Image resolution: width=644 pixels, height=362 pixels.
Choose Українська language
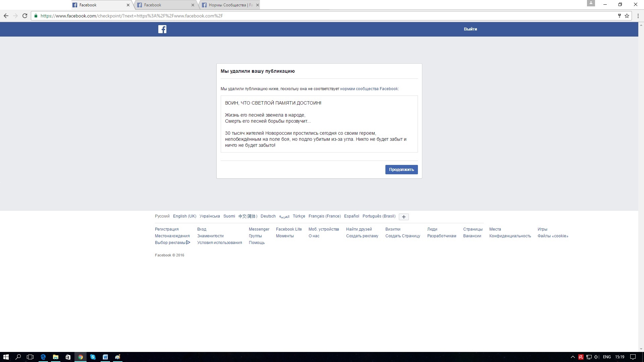210,216
